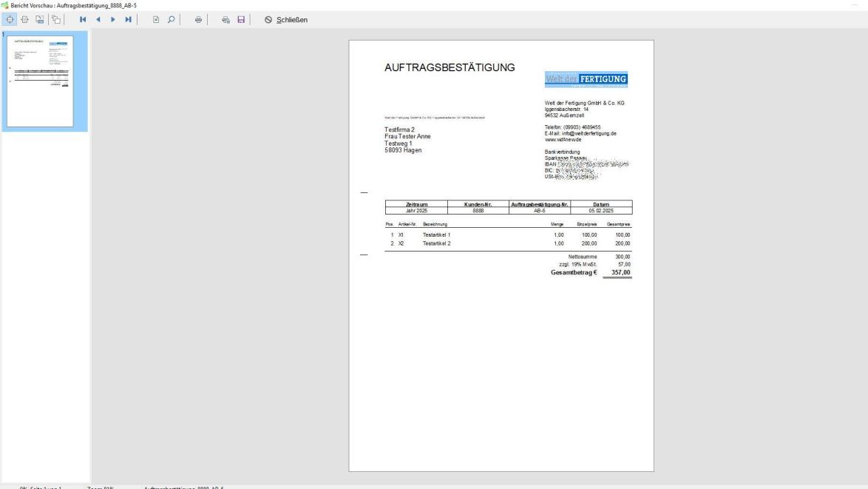Click the AUFTRAGSBESTÄTIGUNG heading on the page
The image size is (868, 489).
click(x=450, y=68)
